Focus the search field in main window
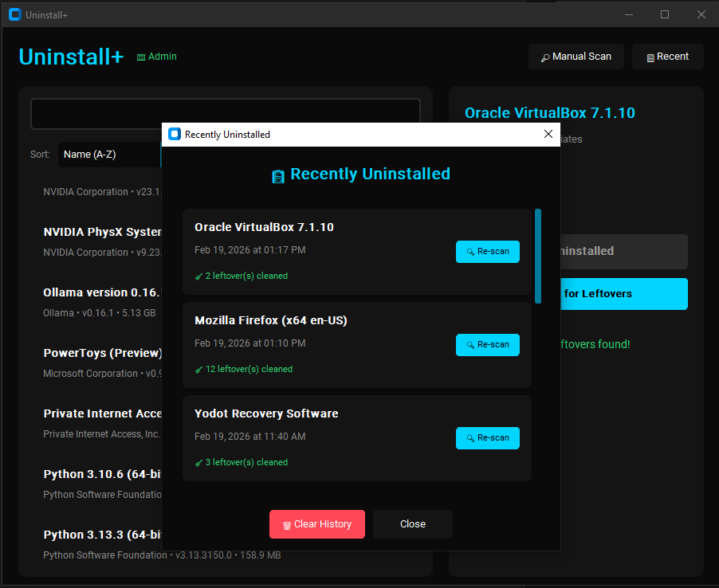Screen dimensions: 719x588 [x=225, y=114]
